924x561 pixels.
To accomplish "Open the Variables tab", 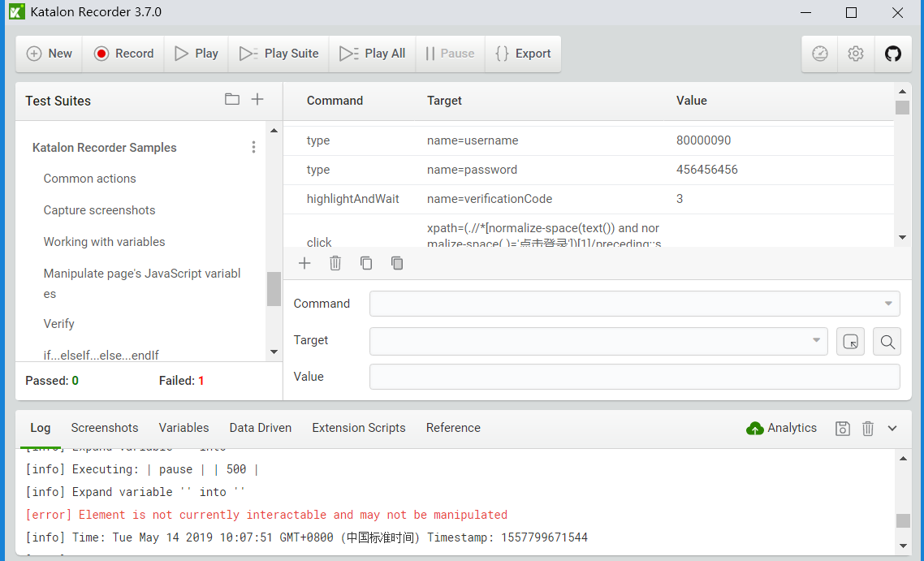I will click(184, 429).
